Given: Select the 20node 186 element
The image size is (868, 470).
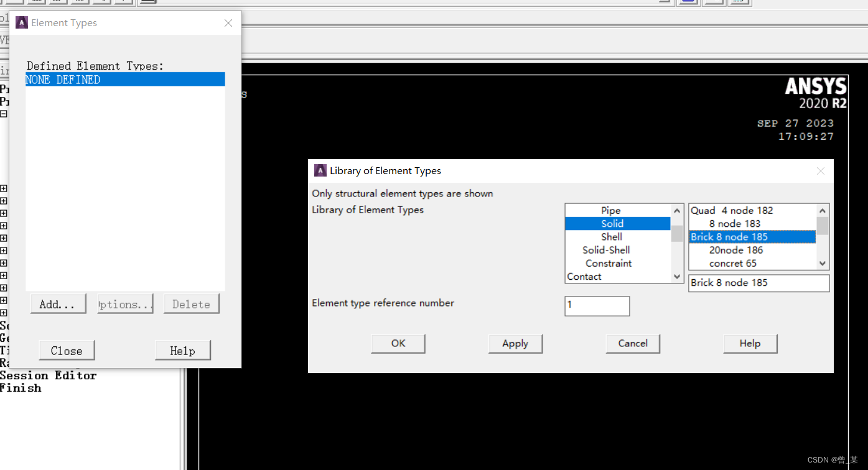Looking at the screenshot, I should click(735, 250).
